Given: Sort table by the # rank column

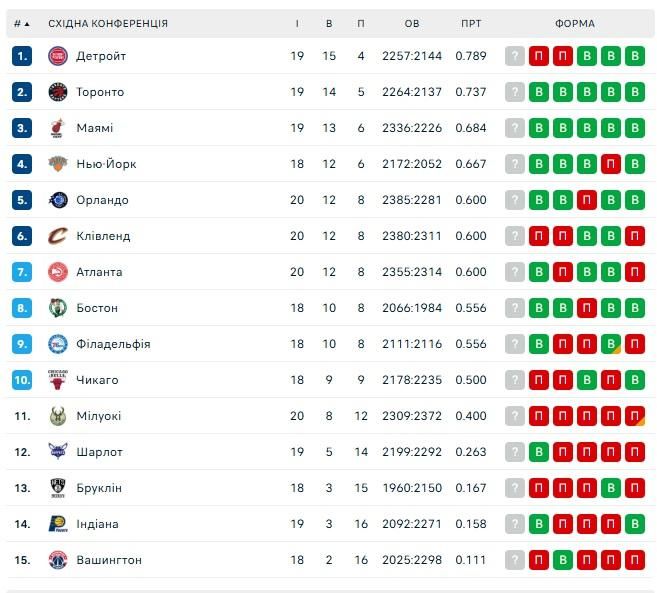Looking at the screenshot, I should [x=21, y=23].
